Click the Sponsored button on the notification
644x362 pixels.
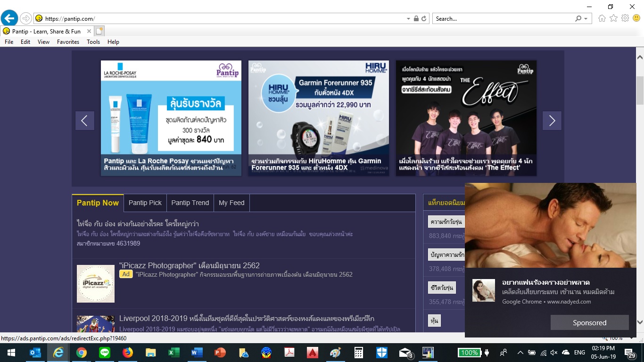click(x=590, y=322)
